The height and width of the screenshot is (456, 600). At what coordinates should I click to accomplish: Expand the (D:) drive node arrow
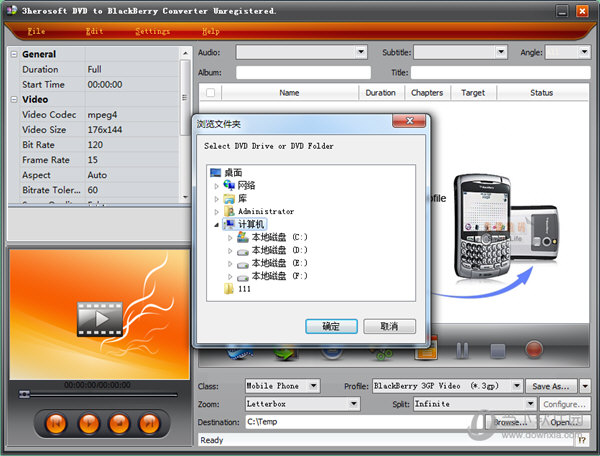pyautogui.click(x=230, y=251)
